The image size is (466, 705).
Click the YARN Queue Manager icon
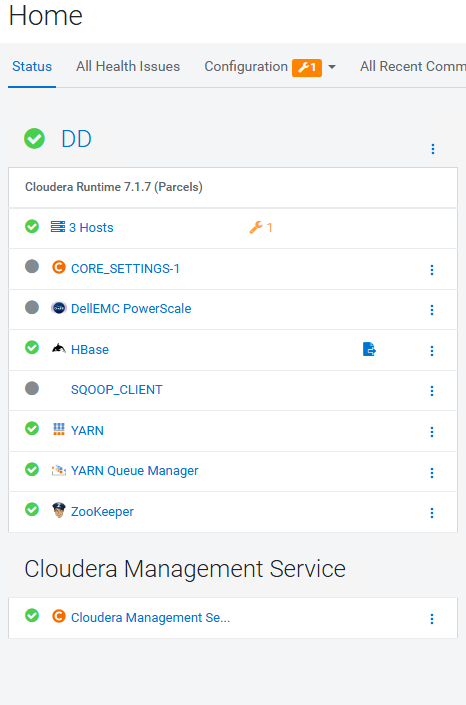58,470
